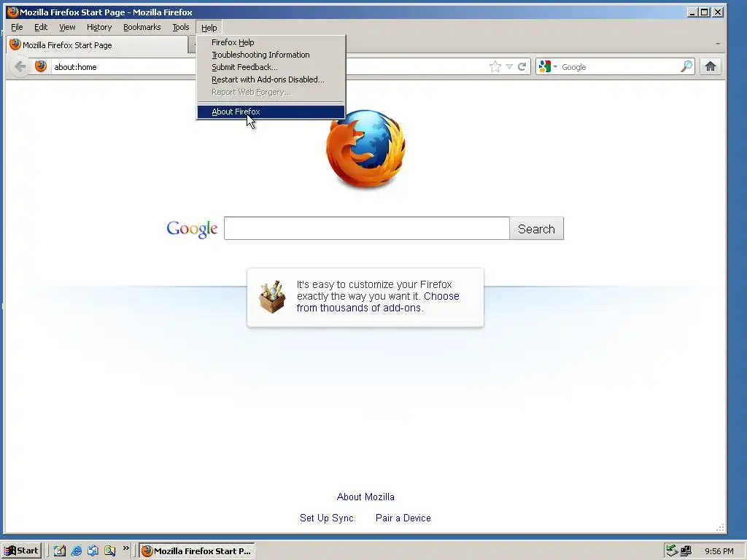Click the 9:56 PM taskbar clock
This screenshot has width=747, height=560.
pos(719,551)
